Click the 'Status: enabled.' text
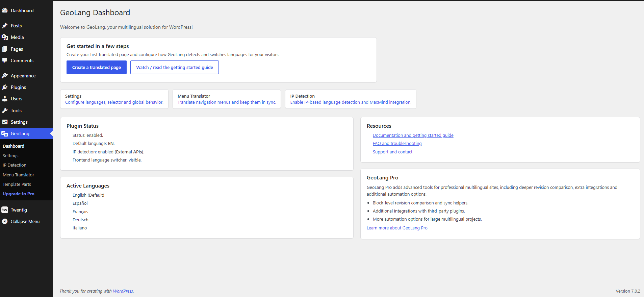 click(88, 135)
